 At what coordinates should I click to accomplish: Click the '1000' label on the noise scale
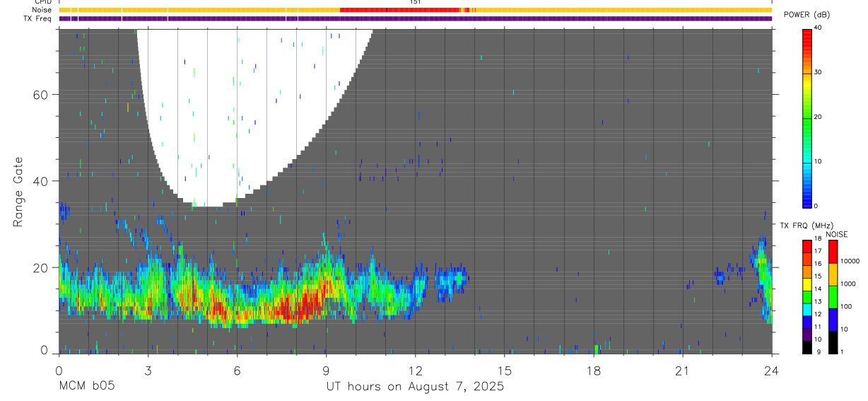coord(849,284)
